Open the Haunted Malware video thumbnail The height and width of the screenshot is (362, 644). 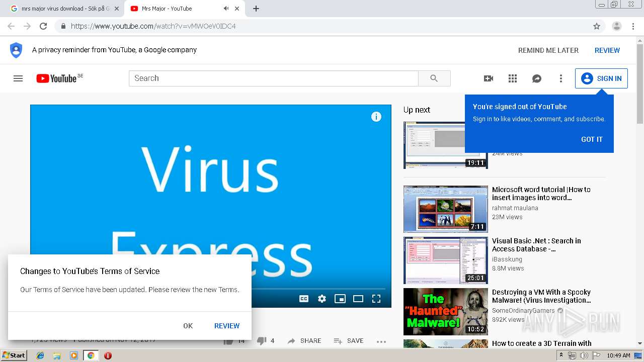(x=446, y=312)
